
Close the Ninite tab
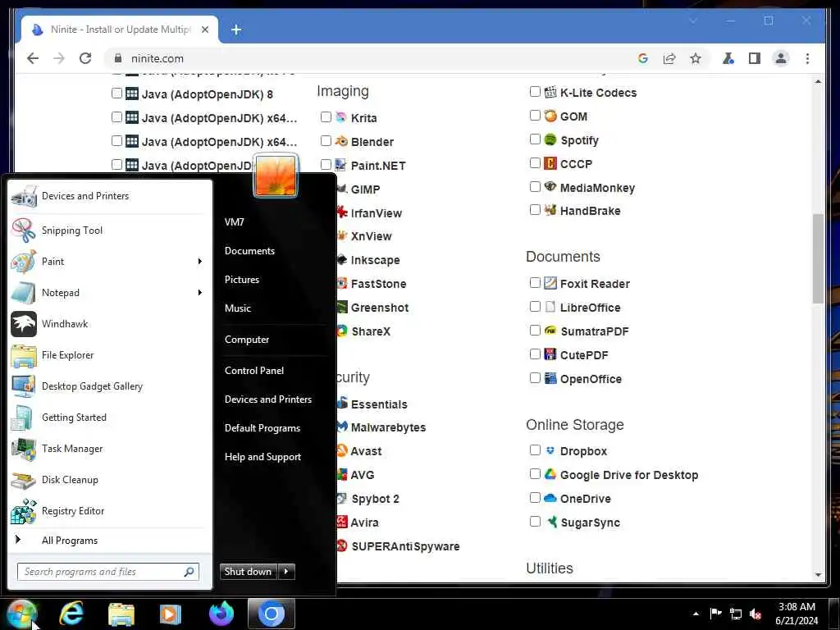click(204, 30)
